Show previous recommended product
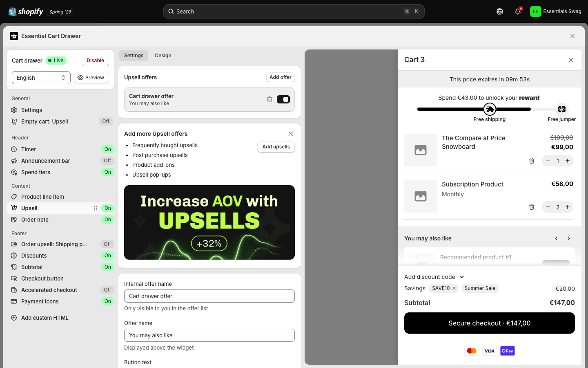 556,238
